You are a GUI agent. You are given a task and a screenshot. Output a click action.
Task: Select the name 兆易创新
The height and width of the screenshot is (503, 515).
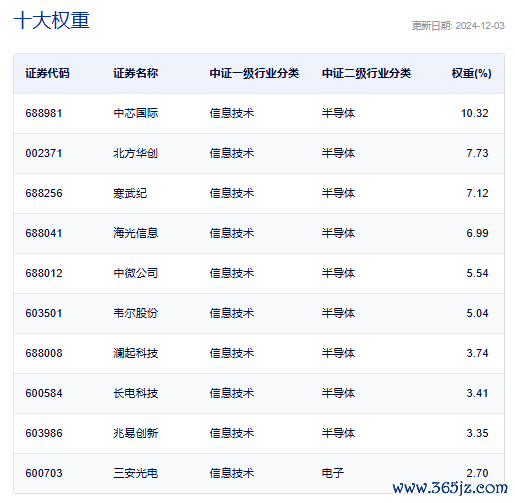(x=136, y=433)
